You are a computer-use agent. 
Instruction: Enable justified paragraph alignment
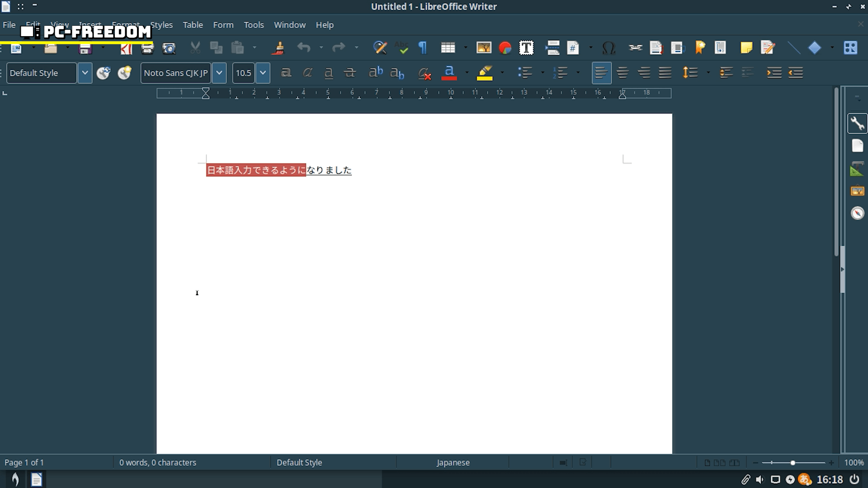(665, 73)
